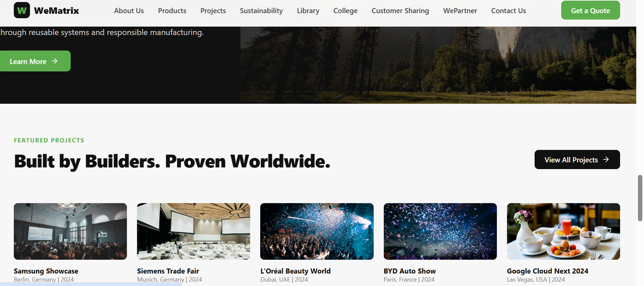Click the Samsung Showcase title
Viewport: 644px width, 286px height.
coord(46,271)
